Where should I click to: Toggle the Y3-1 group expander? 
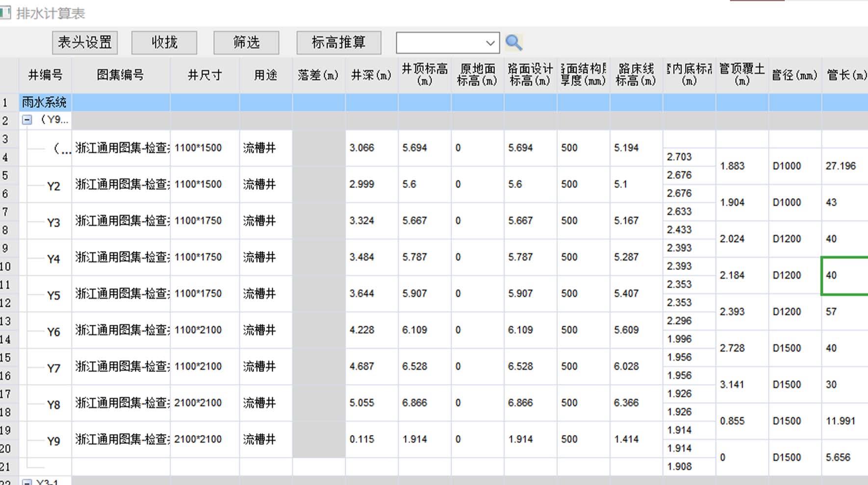[x=27, y=483]
